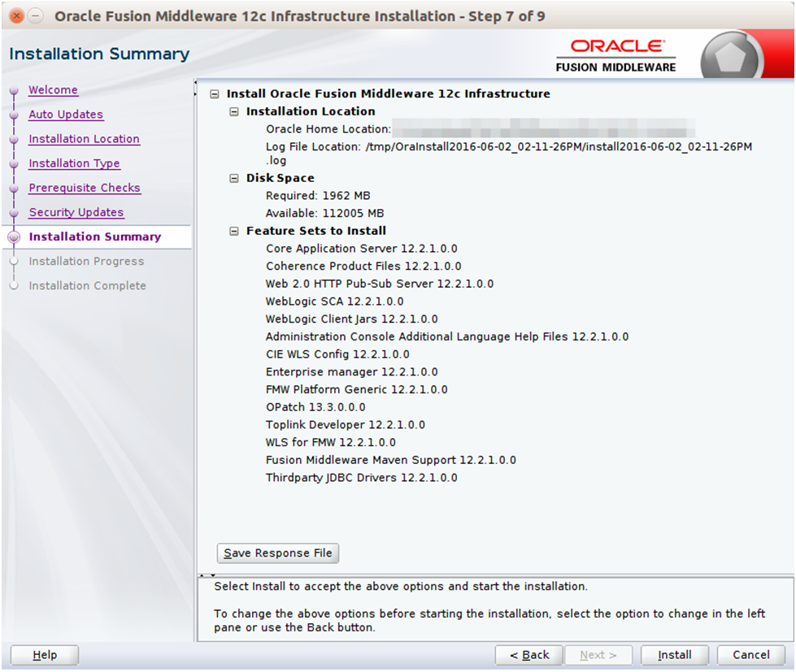Click the Save Response File button
Viewport: 796px width, 672px height.
coord(278,553)
